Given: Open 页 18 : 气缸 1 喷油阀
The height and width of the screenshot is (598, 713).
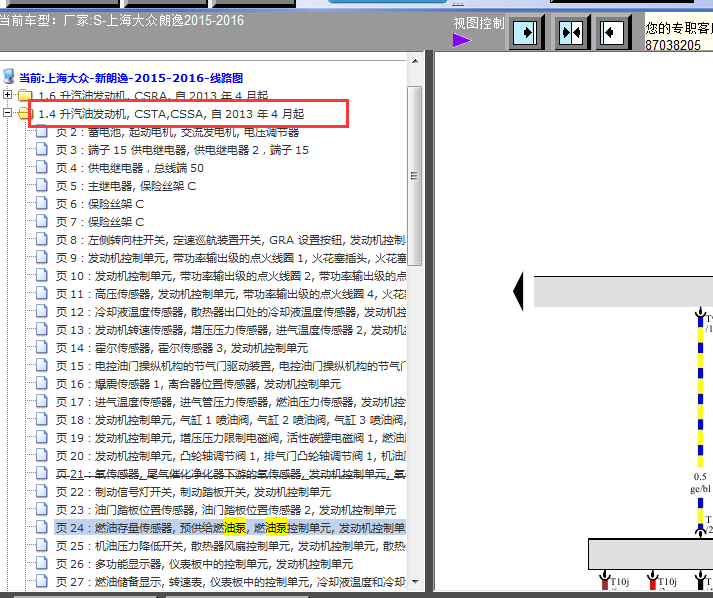Looking at the screenshot, I should pos(231,420).
